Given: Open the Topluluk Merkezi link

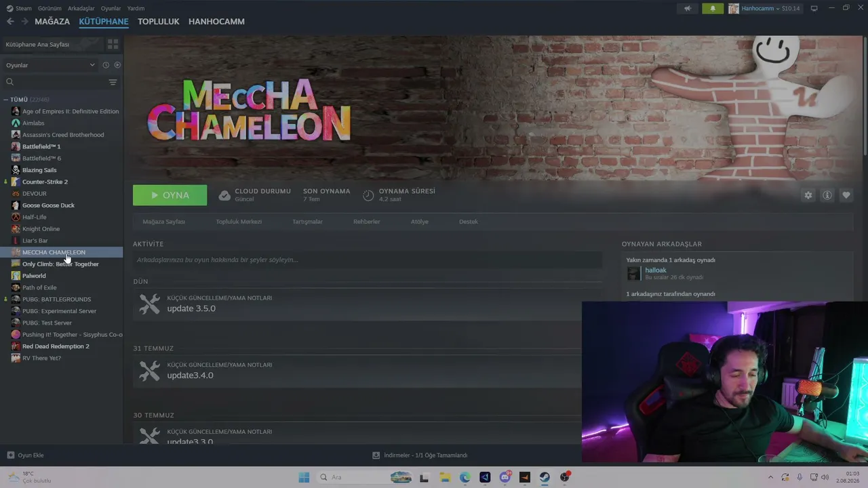Looking at the screenshot, I should click(239, 222).
